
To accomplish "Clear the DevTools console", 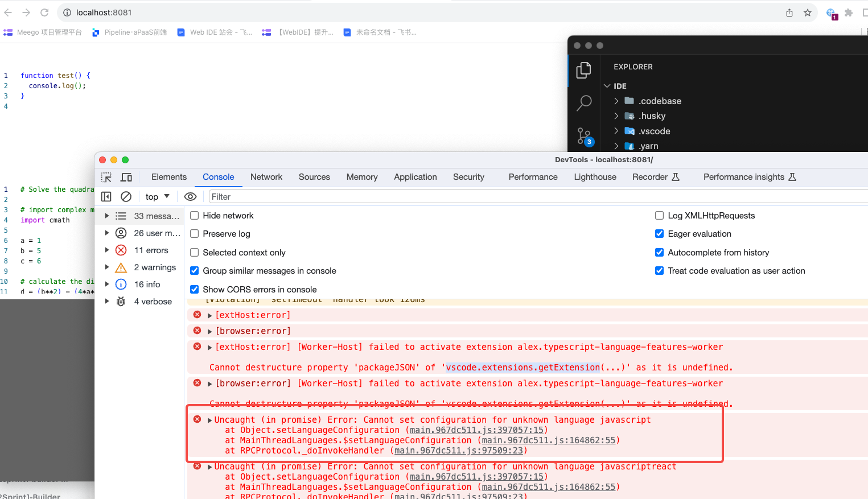I will (x=126, y=196).
